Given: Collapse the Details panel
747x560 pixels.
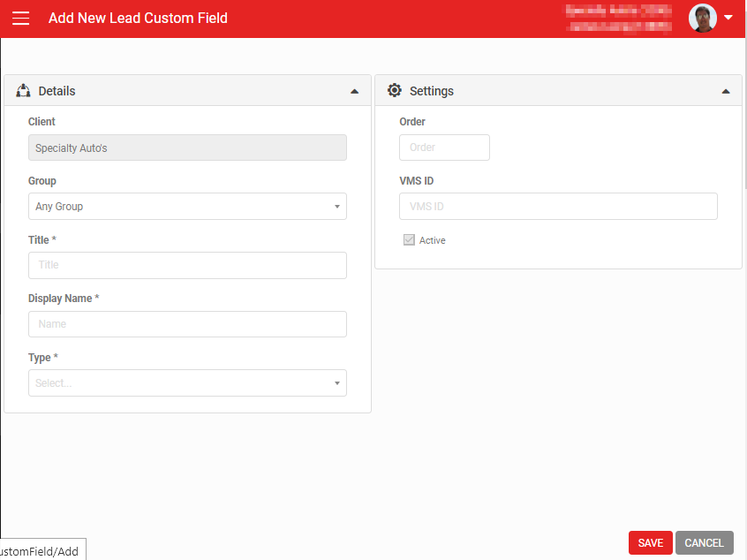Looking at the screenshot, I should coord(354,91).
